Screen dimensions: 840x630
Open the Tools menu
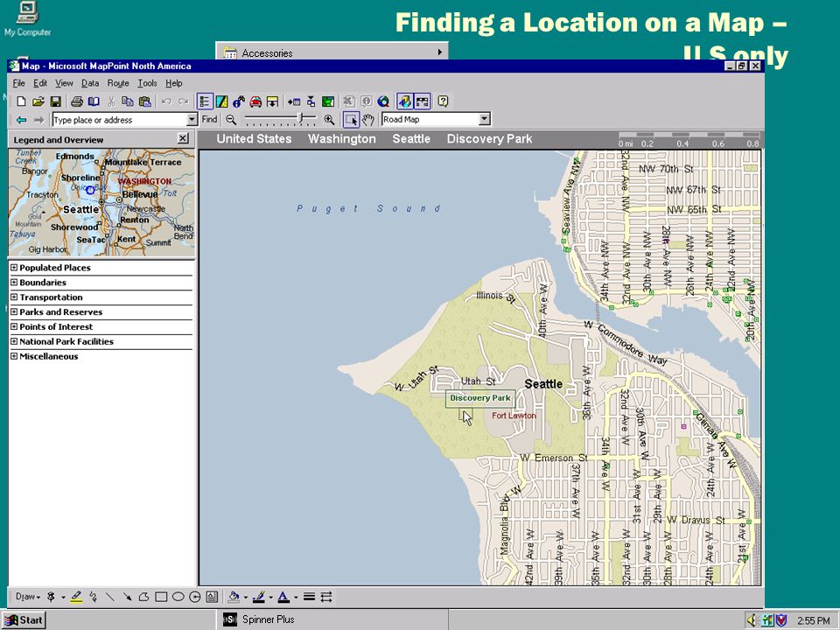pos(147,83)
